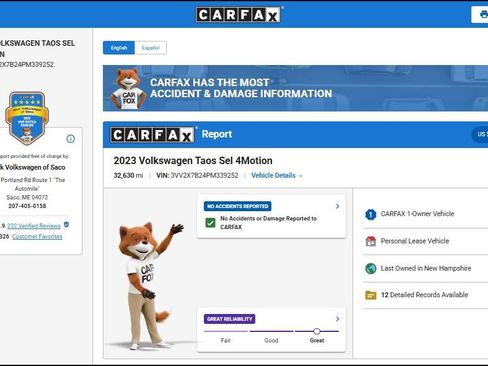Click the top-rated dealer badge

(27, 118)
